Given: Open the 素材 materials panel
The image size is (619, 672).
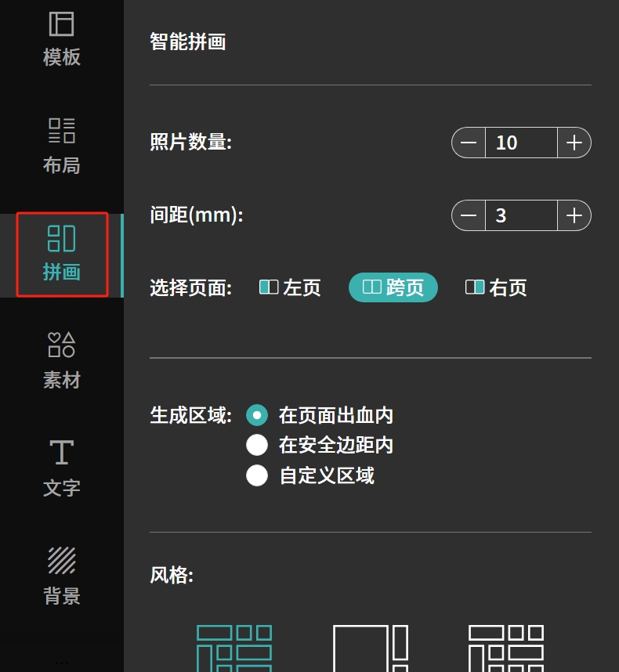Looking at the screenshot, I should point(61,361).
